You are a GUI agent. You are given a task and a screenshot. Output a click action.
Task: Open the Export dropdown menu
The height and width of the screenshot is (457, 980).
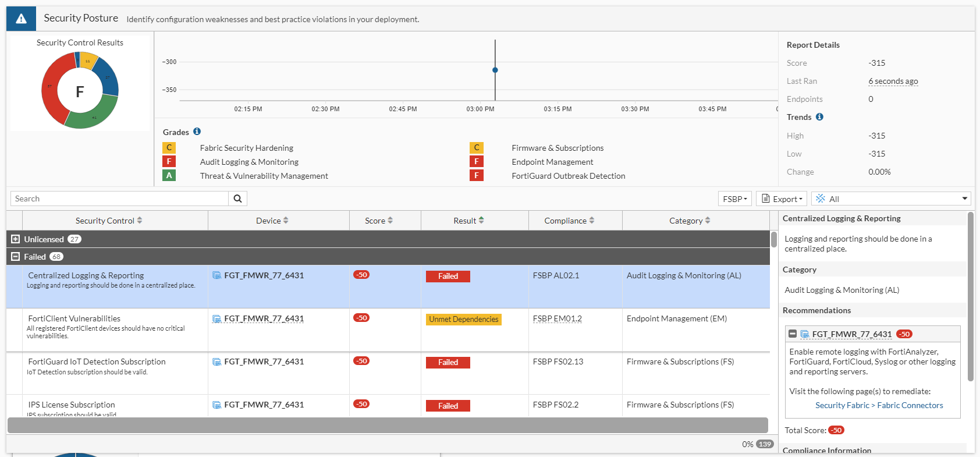[781, 199]
